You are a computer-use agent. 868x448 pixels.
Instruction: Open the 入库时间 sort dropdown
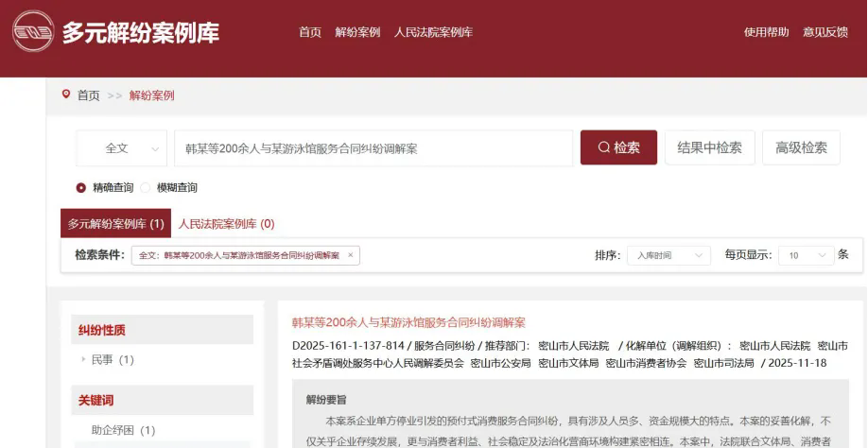click(669, 255)
